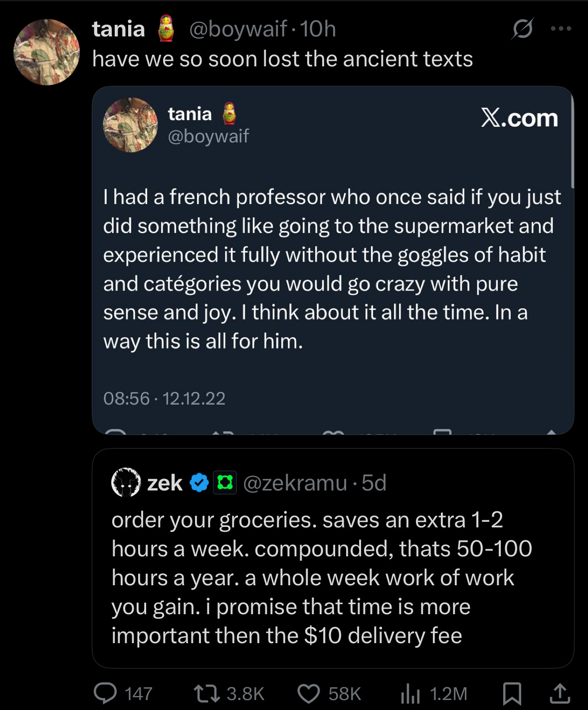Viewport: 588px width, 710px height.
Task: Open zek's small profile avatar
Action: [x=125, y=482]
